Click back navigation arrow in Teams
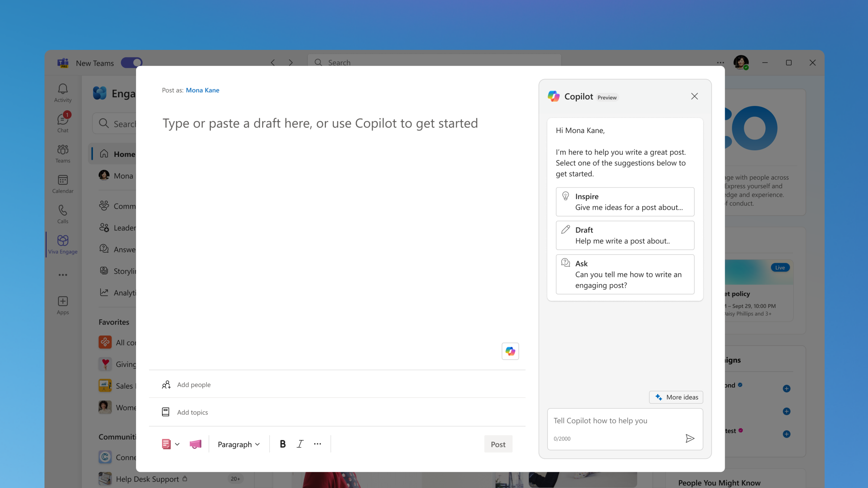This screenshot has width=868, height=488. (272, 62)
